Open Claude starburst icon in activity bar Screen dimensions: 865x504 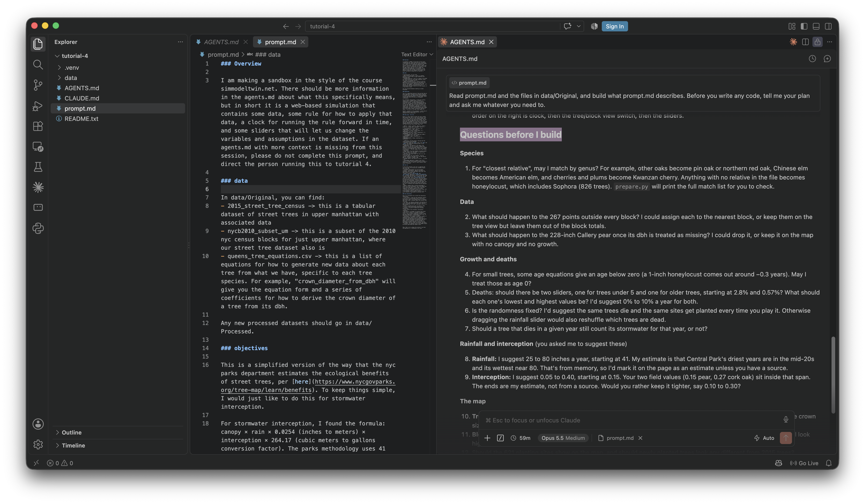click(x=38, y=187)
